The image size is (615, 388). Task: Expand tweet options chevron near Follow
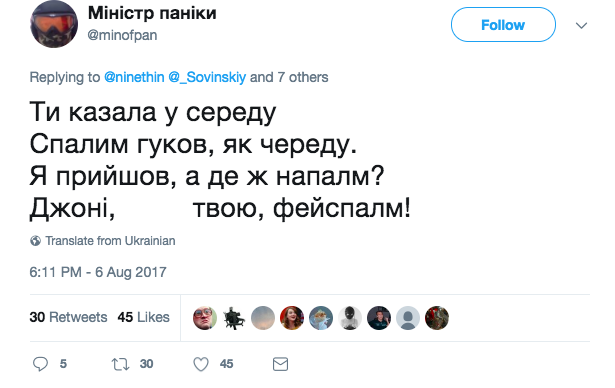coord(581,26)
